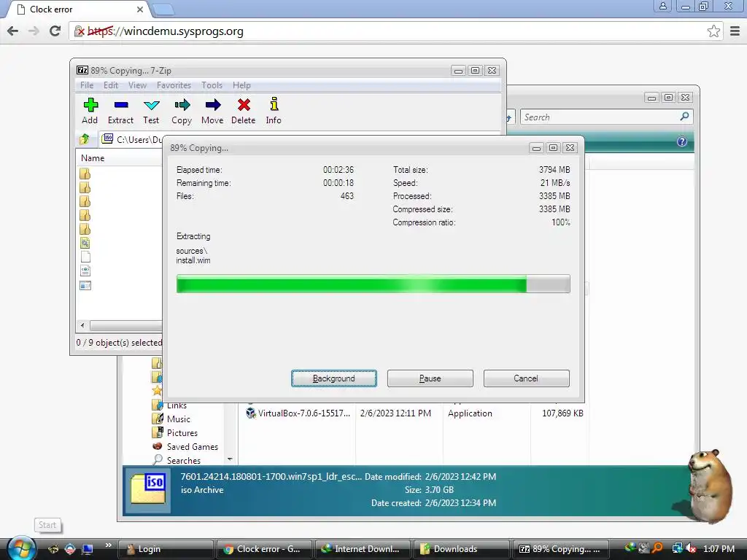The width and height of the screenshot is (747, 560).
Task: Click the Name column header in 7-Zip
Action: (x=93, y=157)
